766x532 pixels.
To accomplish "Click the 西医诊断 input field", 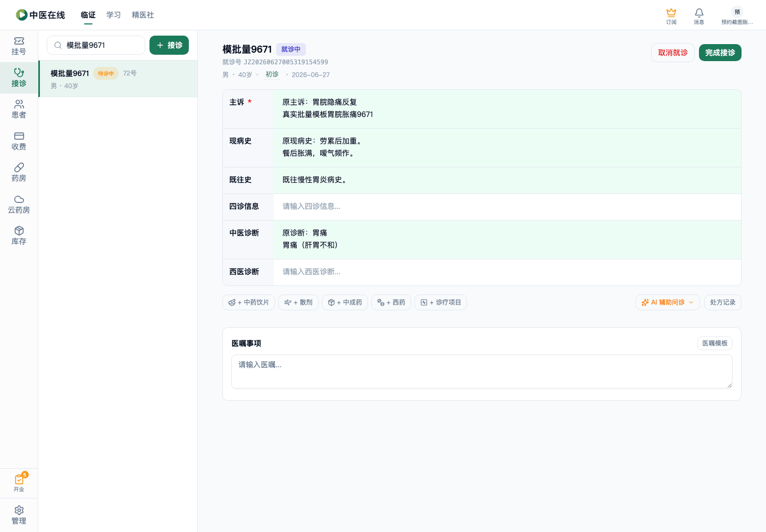I will [507, 272].
